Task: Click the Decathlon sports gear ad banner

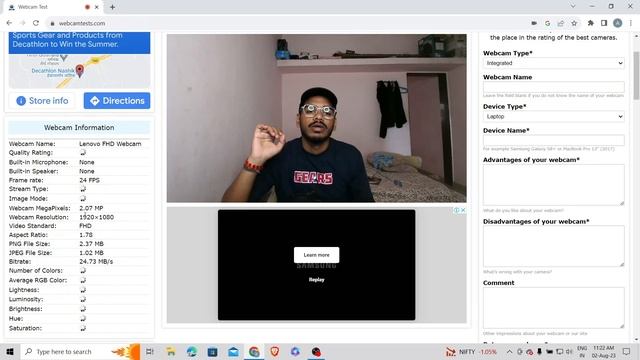Action: click(x=79, y=42)
